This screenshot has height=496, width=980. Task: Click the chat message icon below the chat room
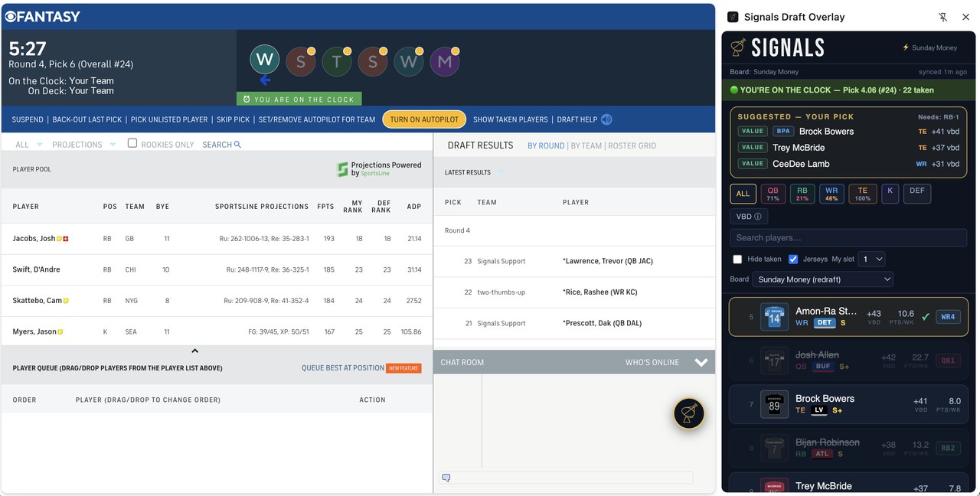click(x=446, y=478)
